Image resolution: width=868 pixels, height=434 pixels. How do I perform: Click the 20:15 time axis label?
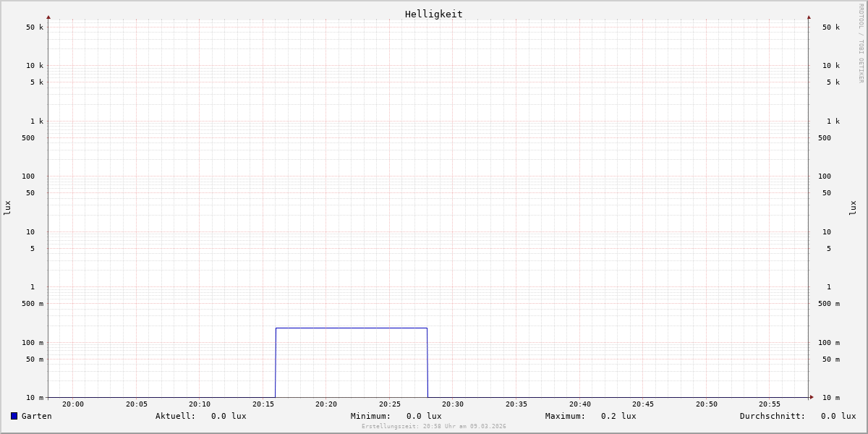263,404
